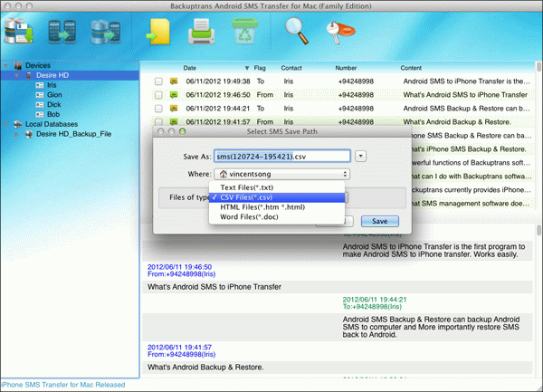
Task: Open iPhone SMS Transfer for Mac Released link
Action: click(x=63, y=385)
